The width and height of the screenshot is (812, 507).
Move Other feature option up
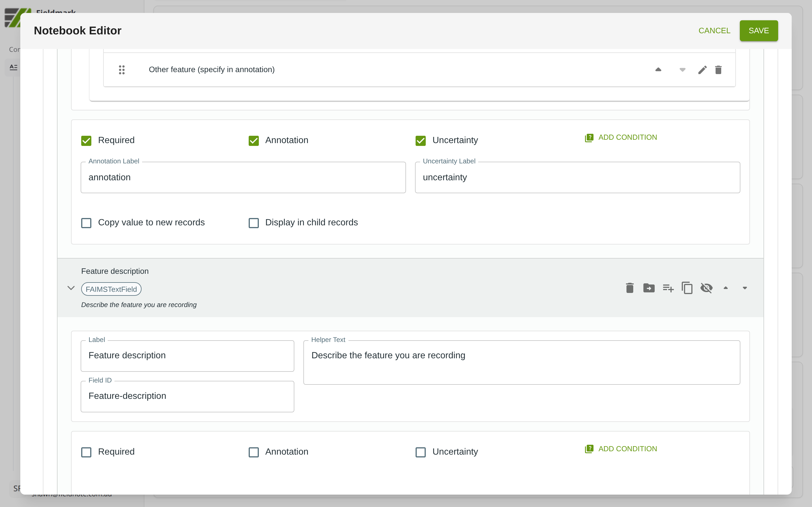pos(658,70)
